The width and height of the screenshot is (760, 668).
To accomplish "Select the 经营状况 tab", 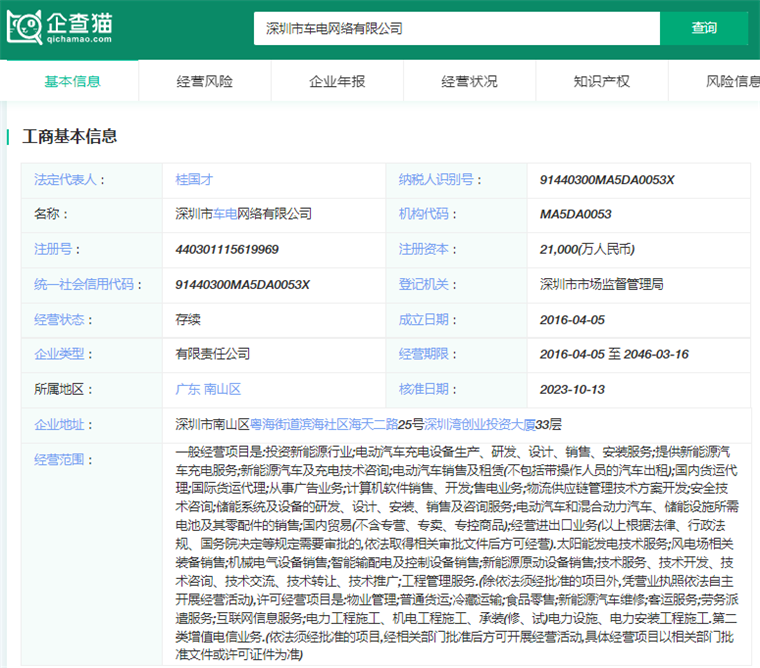I will pyautogui.click(x=469, y=81).
